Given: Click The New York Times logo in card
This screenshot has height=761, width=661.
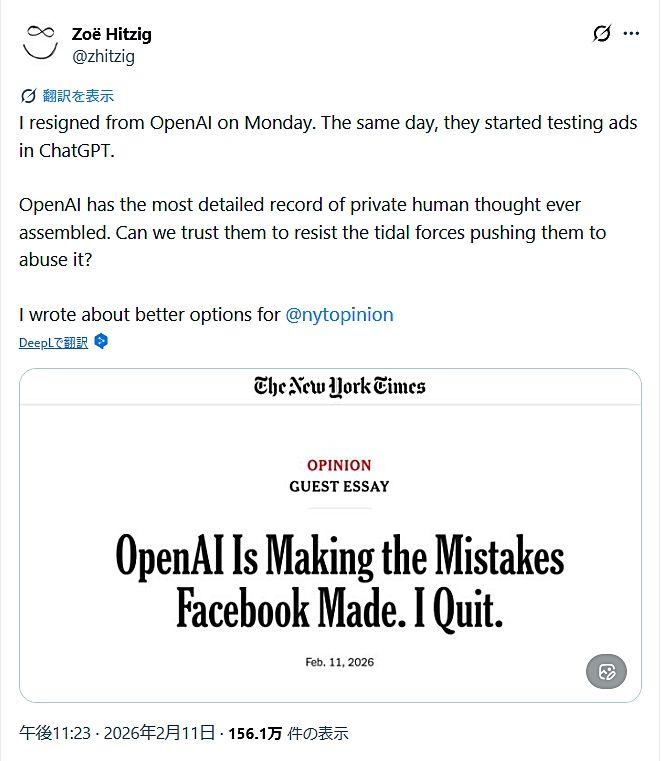Looking at the screenshot, I should click(339, 386).
